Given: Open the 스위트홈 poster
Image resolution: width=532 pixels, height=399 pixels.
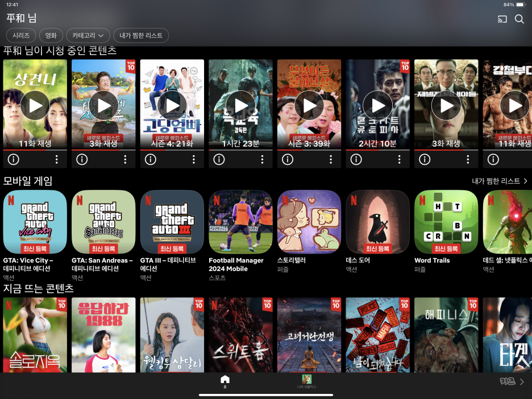Looking at the screenshot, I should click(240, 335).
